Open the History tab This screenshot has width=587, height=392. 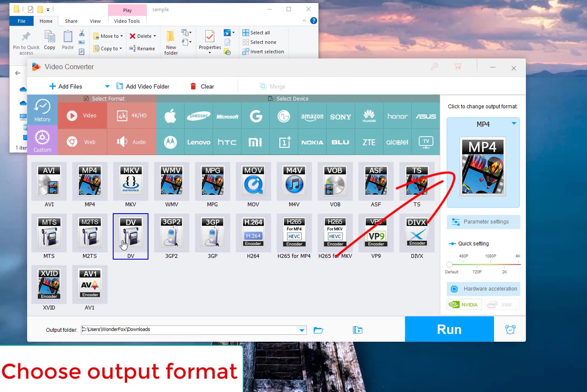tap(42, 110)
